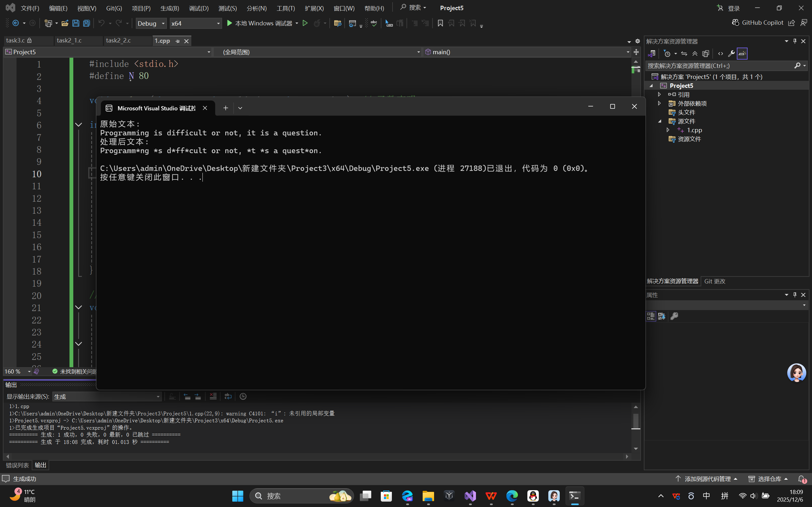Switch to the task2_1.c tab
The image size is (812, 507).
[x=69, y=41]
